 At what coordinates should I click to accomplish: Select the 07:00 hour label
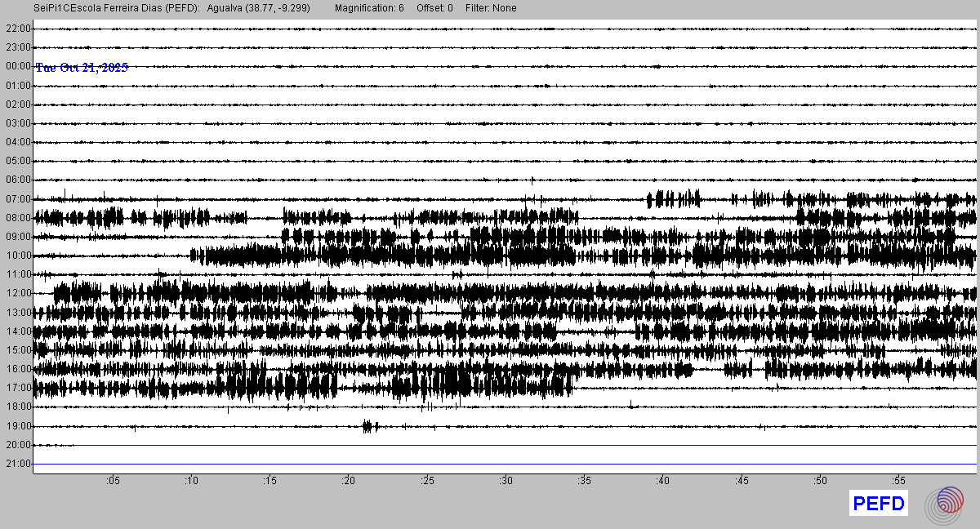[x=18, y=199]
